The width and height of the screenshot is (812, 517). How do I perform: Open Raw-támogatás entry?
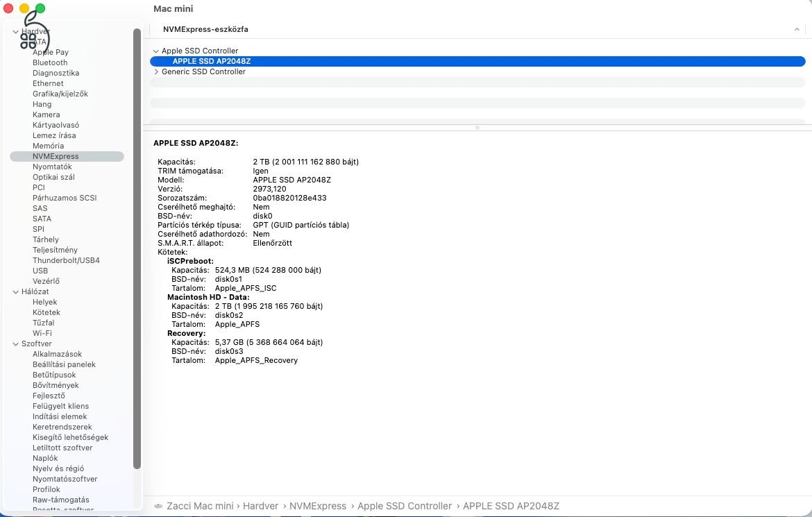pos(60,500)
